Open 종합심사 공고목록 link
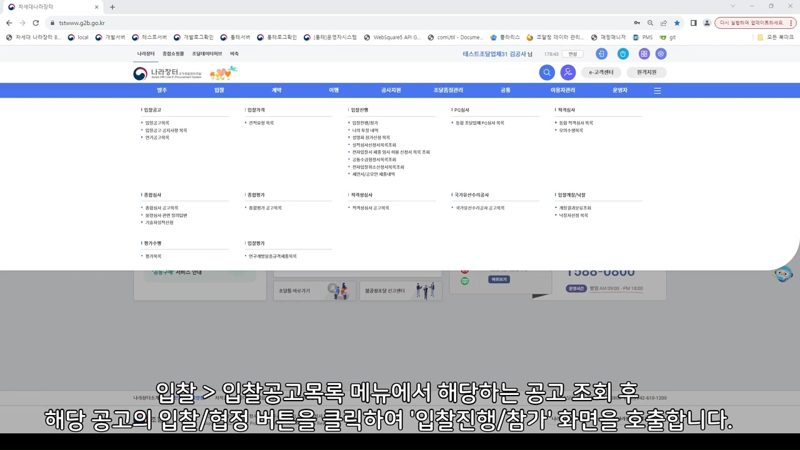 click(x=161, y=208)
